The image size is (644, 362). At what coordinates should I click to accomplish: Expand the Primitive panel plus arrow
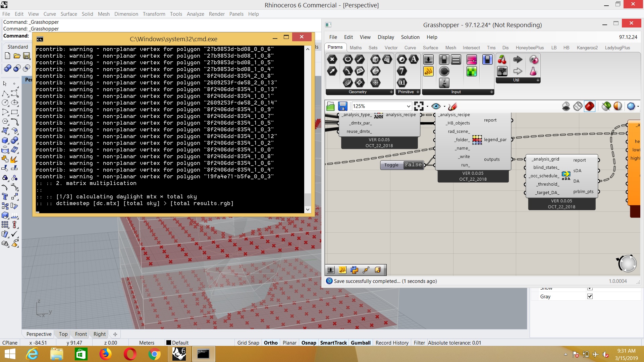[418, 92]
